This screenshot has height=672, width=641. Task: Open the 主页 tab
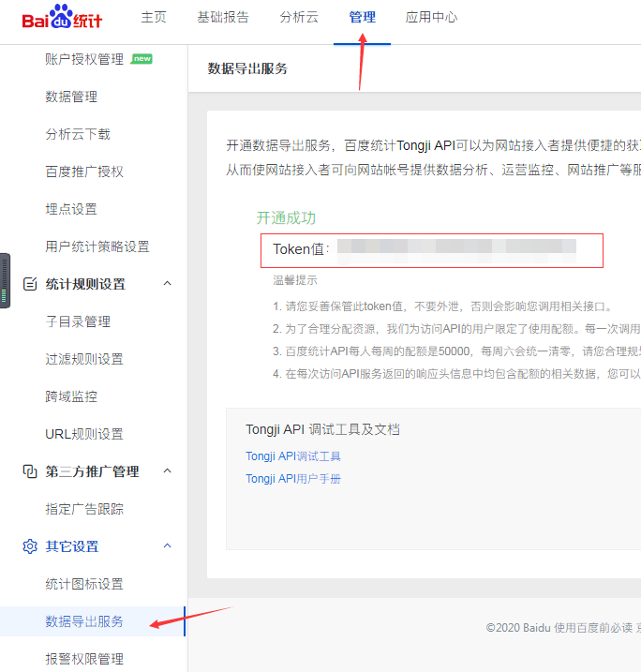click(x=154, y=17)
